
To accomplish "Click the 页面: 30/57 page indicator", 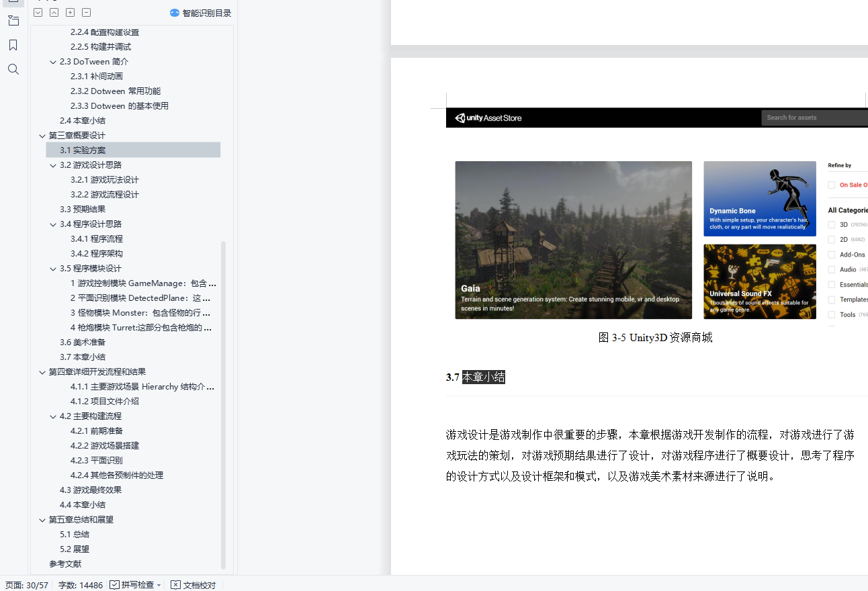I will pos(27,586).
